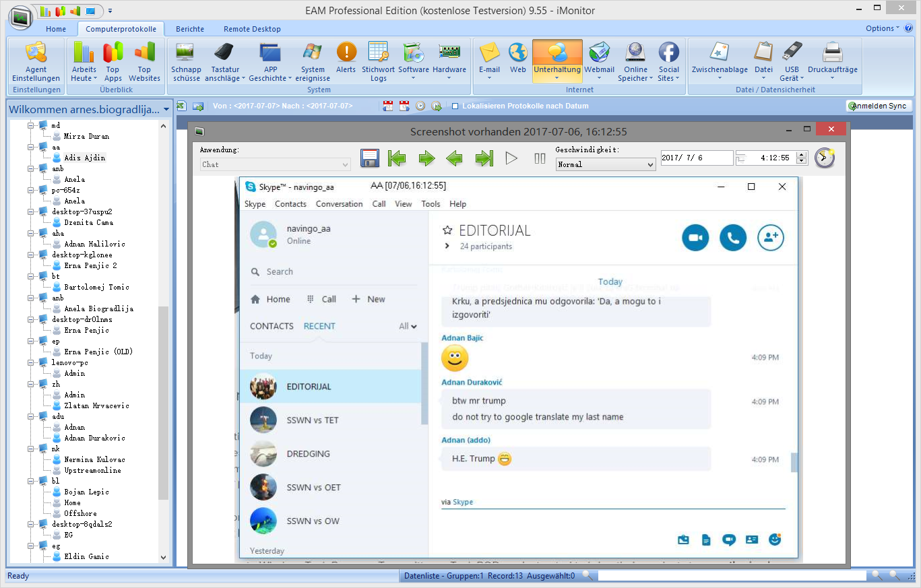The height and width of the screenshot is (588, 921).
Task: Open the Geschwindigkeit Normal dropdown
Action: point(650,164)
